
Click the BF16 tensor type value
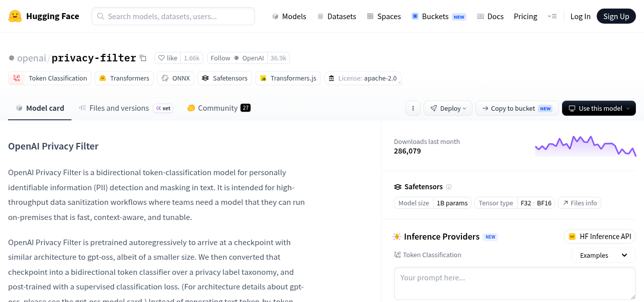tap(544, 203)
